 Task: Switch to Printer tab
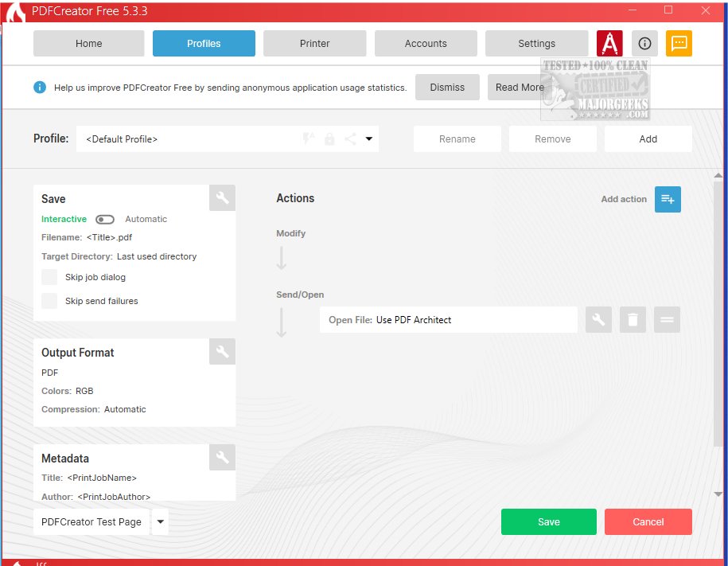pyautogui.click(x=315, y=43)
